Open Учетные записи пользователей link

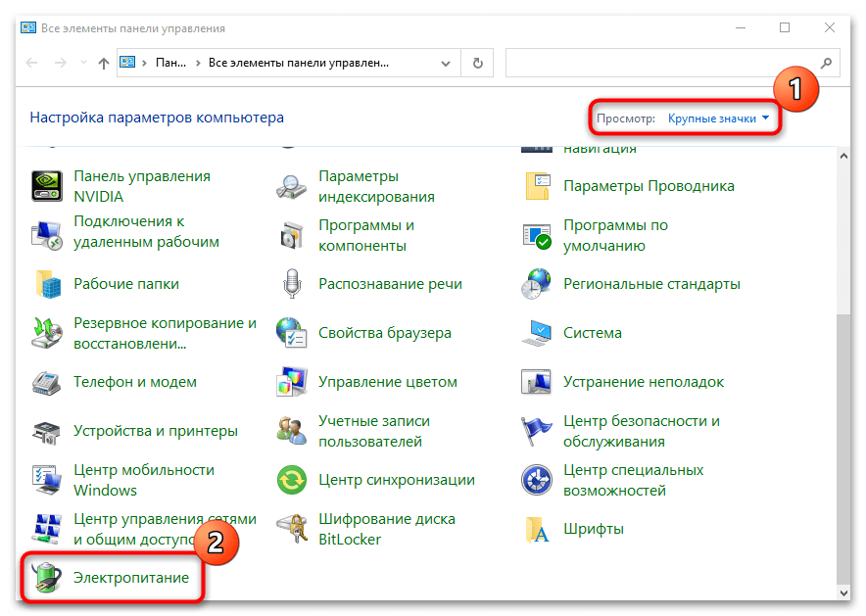pos(373,431)
